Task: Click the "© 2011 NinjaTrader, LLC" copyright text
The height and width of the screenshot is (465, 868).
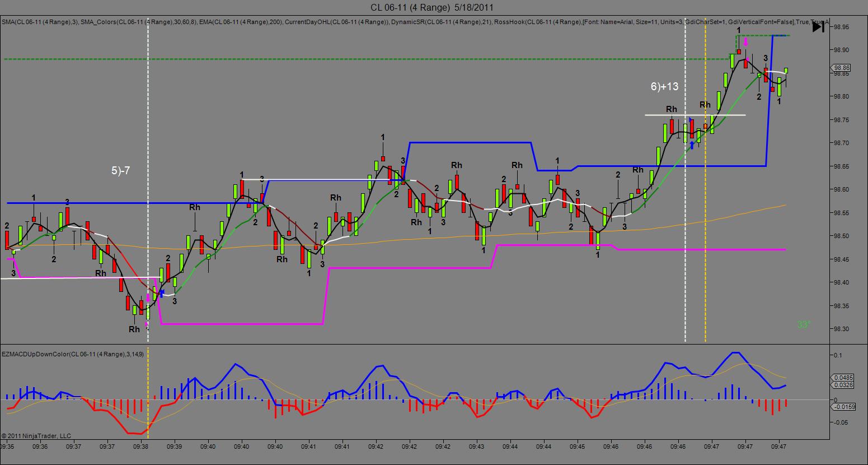Action: 36,435
